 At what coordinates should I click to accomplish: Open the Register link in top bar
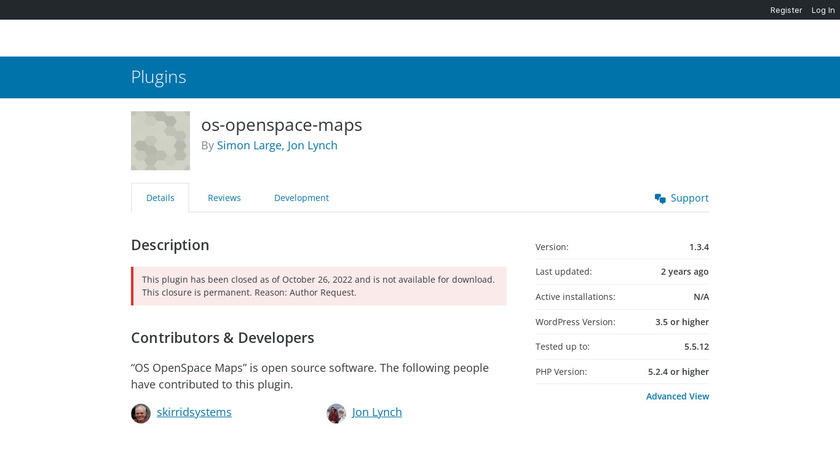pyautogui.click(x=786, y=10)
